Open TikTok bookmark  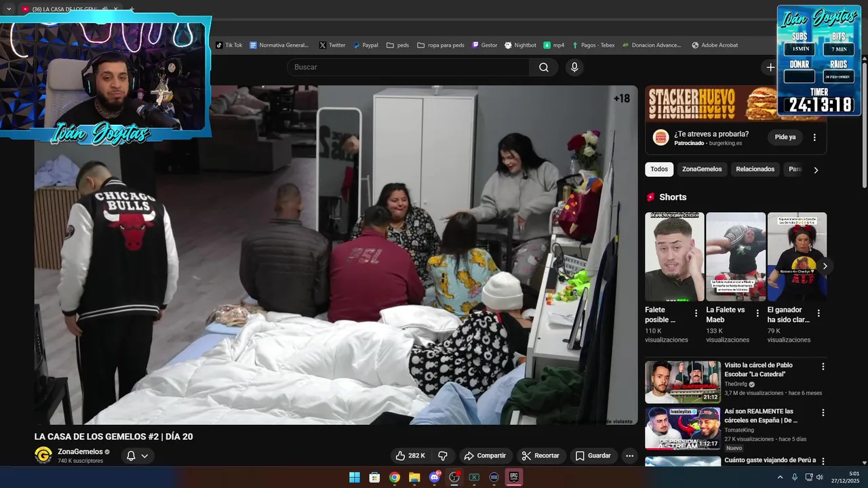(229, 45)
